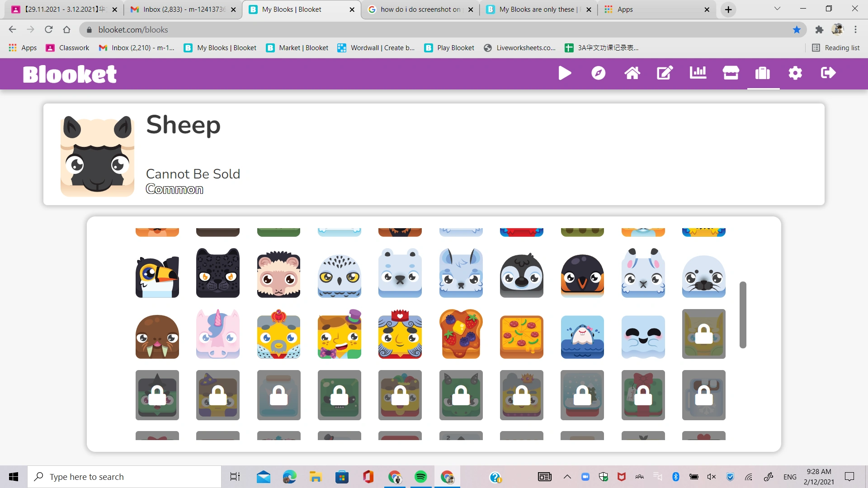Select the Unicorn blook thumbnail

click(x=217, y=334)
